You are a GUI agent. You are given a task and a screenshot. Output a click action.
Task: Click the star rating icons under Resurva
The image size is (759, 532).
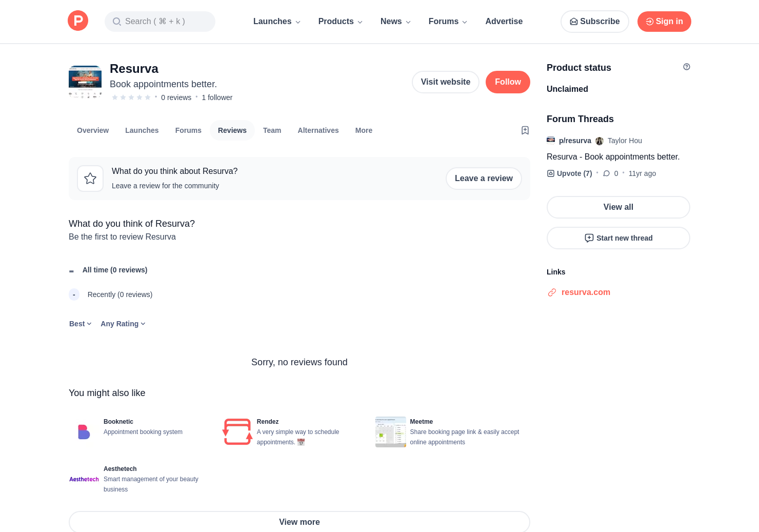click(131, 97)
